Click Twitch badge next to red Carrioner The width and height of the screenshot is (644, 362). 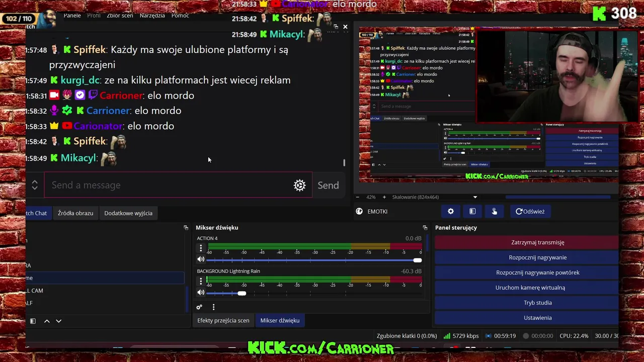click(93, 95)
